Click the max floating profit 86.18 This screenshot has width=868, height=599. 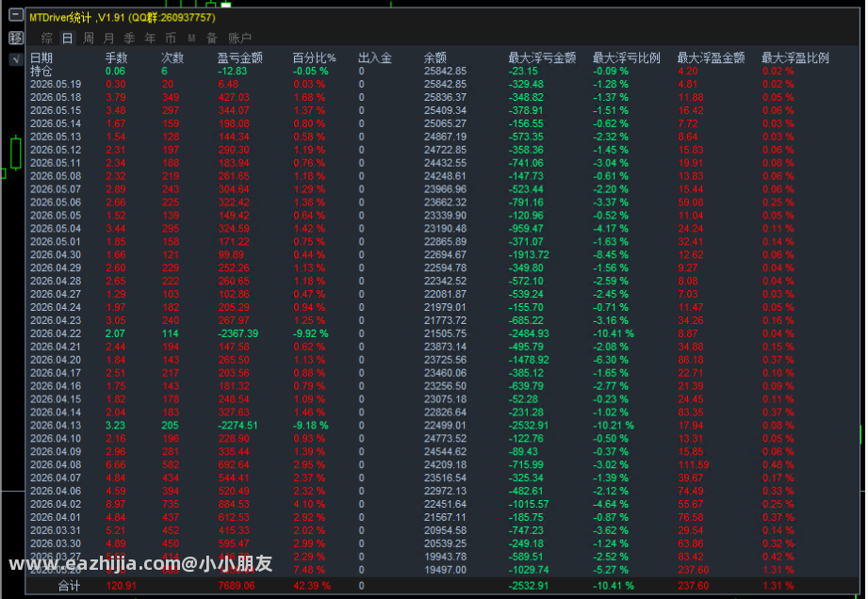(x=691, y=360)
